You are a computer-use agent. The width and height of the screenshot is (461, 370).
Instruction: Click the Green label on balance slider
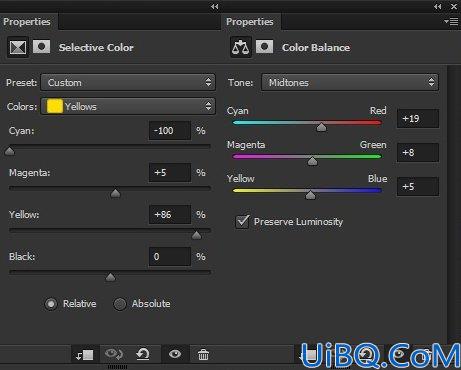[373, 145]
